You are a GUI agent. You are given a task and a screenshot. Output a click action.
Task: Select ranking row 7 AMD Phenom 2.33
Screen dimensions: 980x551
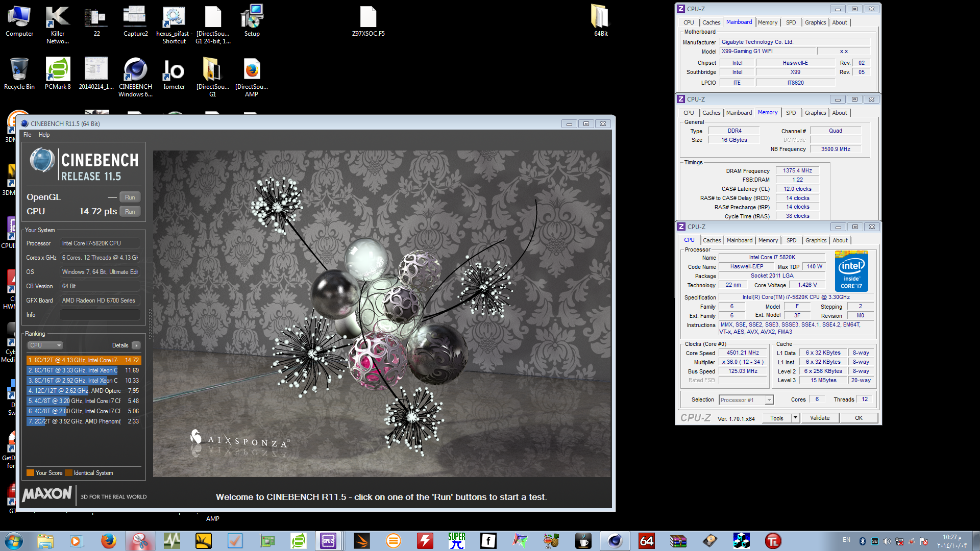[x=83, y=421]
